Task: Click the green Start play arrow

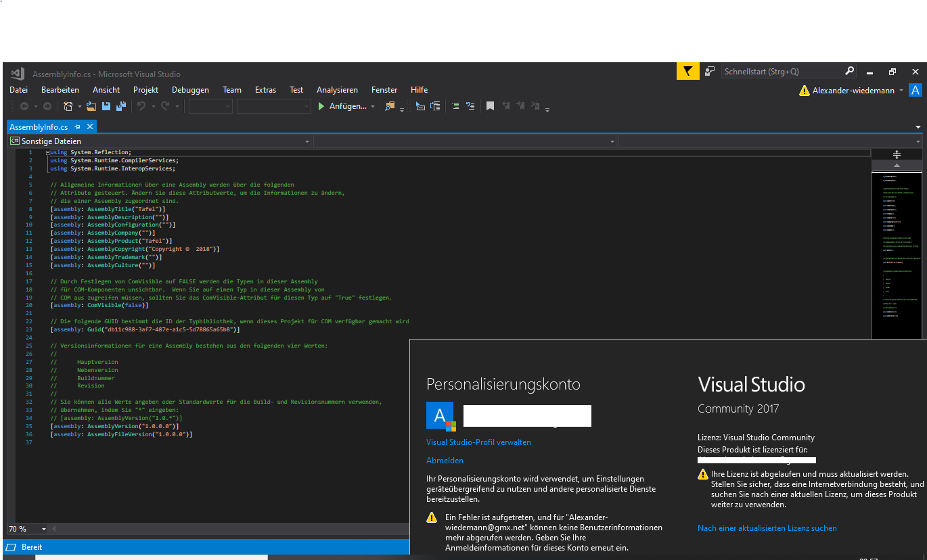Action: [x=321, y=106]
